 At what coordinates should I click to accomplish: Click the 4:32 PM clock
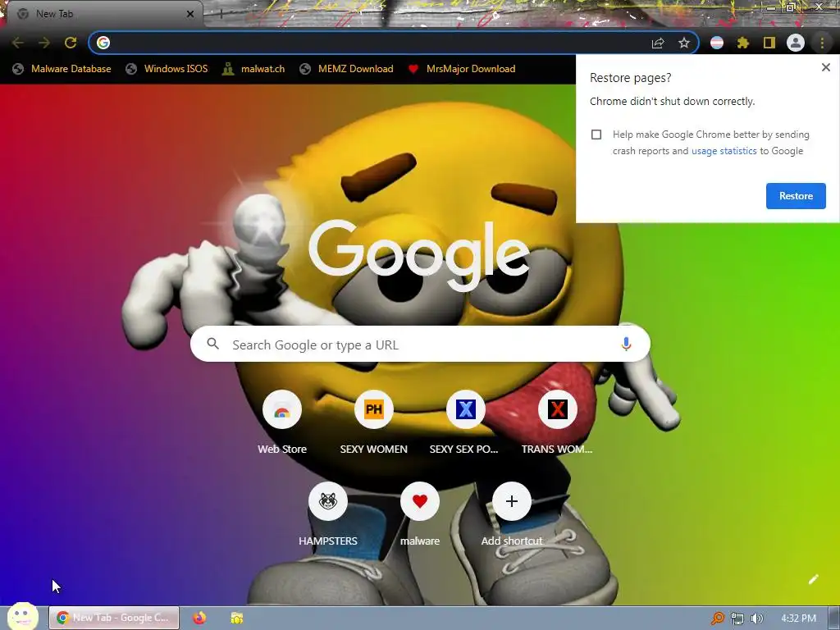click(798, 619)
